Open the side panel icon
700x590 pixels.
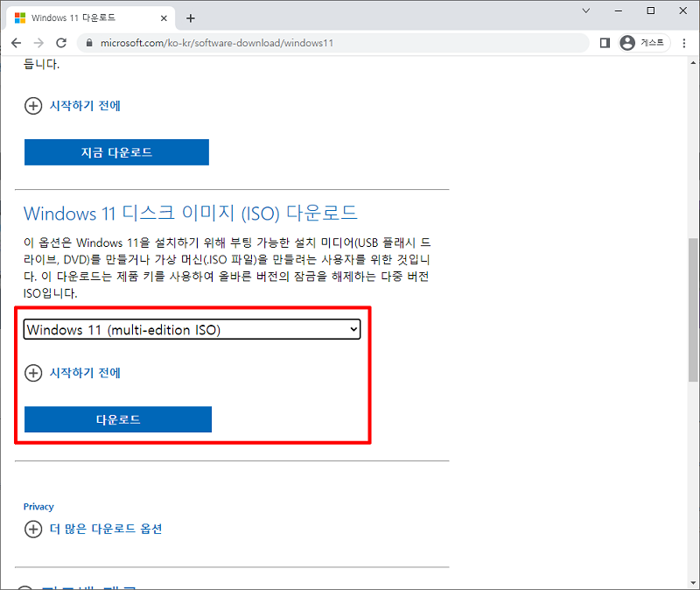605,42
